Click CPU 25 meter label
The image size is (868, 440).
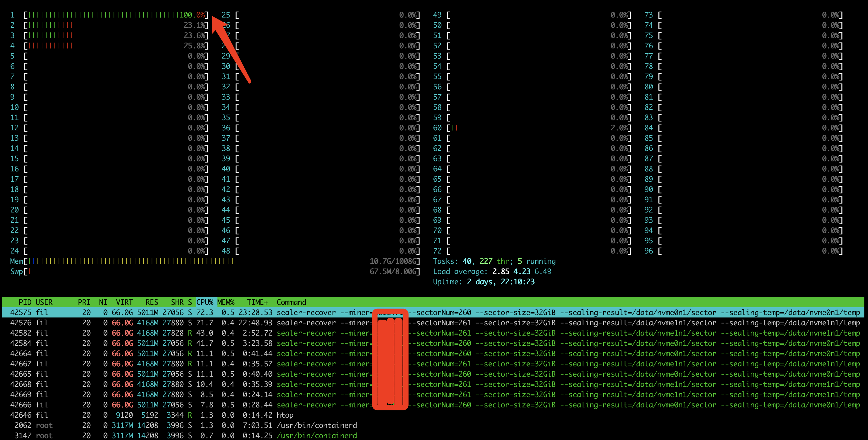tap(226, 15)
